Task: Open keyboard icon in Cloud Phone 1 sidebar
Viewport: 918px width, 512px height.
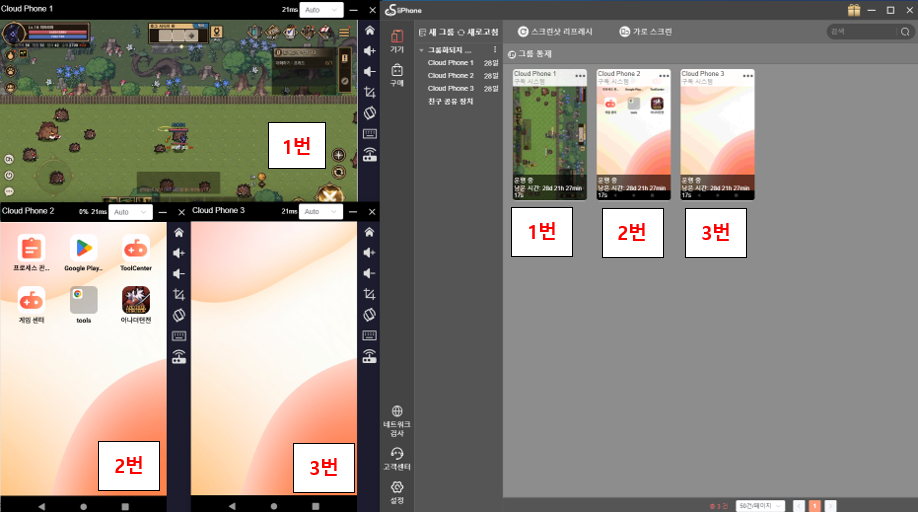Action: point(369,134)
